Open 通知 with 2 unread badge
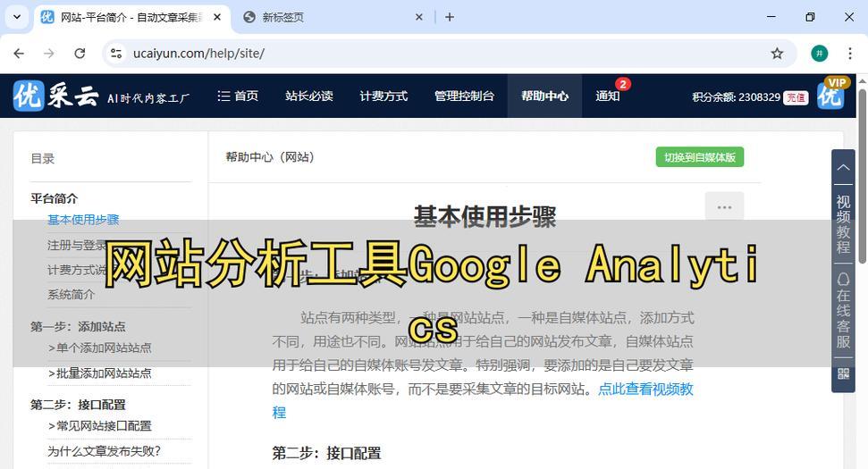The width and height of the screenshot is (868, 469). (608, 96)
